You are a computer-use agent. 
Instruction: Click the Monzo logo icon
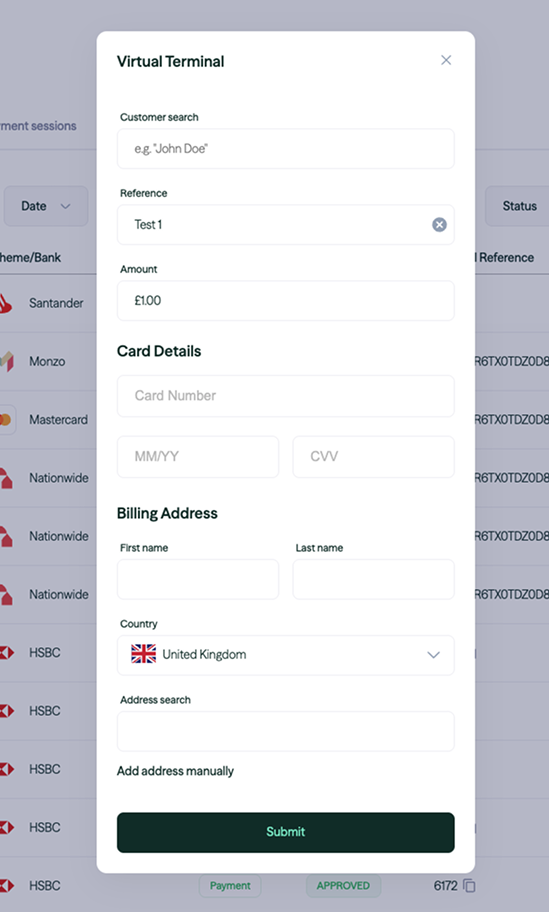click(6, 361)
